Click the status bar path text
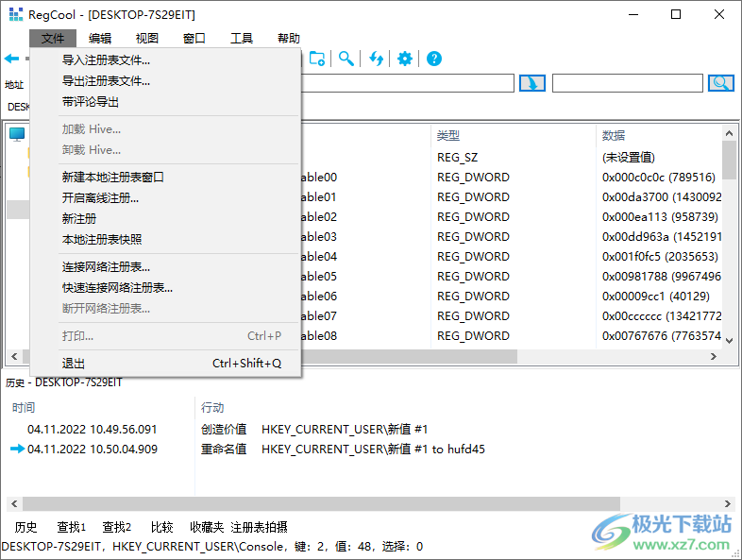Viewport: 742px width, 560px height. point(212,547)
